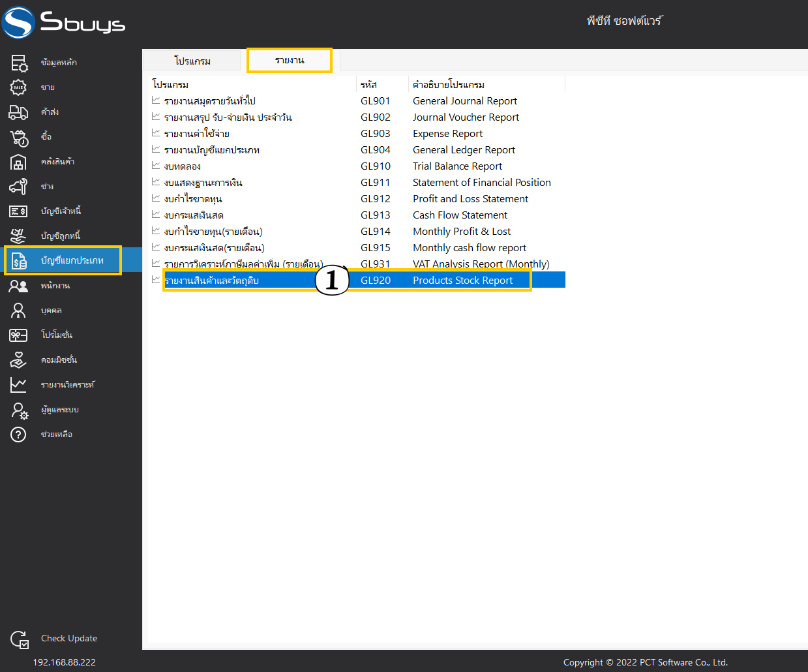The width and height of the screenshot is (808, 672).
Task: Select the ขาย sale badge icon
Action: click(19, 87)
